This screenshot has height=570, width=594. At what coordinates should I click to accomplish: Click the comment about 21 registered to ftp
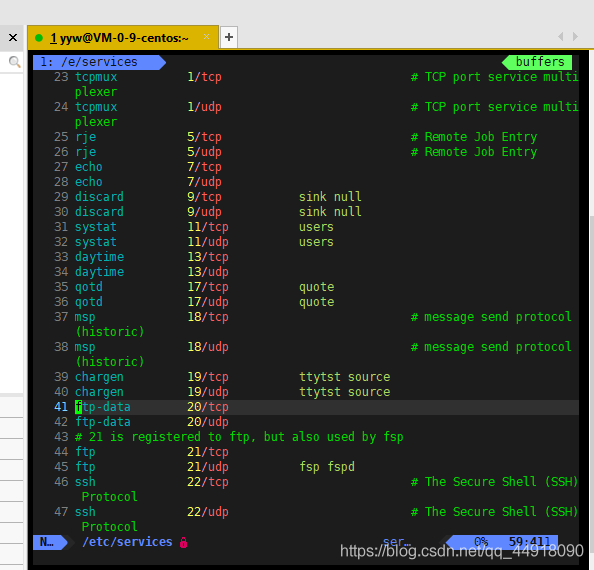pyautogui.click(x=239, y=437)
